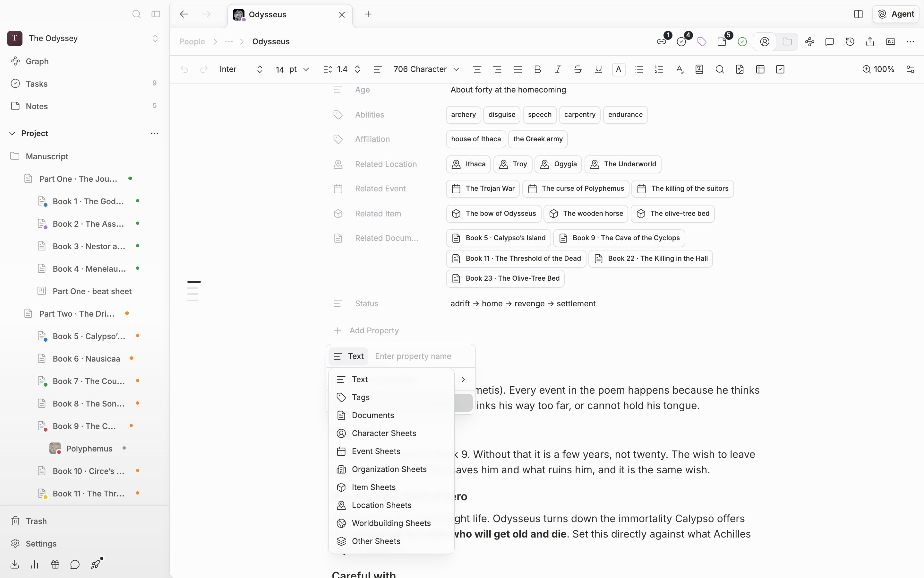Open the 100% zoom control
924x578 pixels.
click(878, 69)
